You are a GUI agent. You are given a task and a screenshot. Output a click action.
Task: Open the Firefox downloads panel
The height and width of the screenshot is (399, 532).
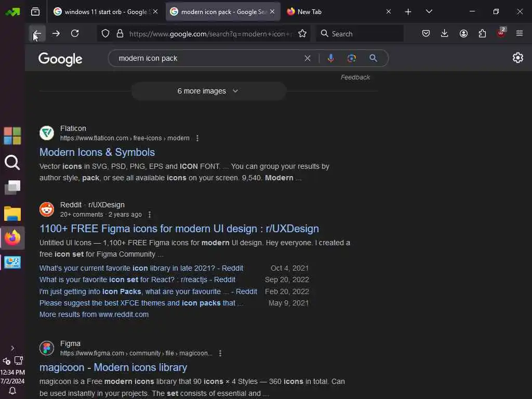[x=445, y=34]
